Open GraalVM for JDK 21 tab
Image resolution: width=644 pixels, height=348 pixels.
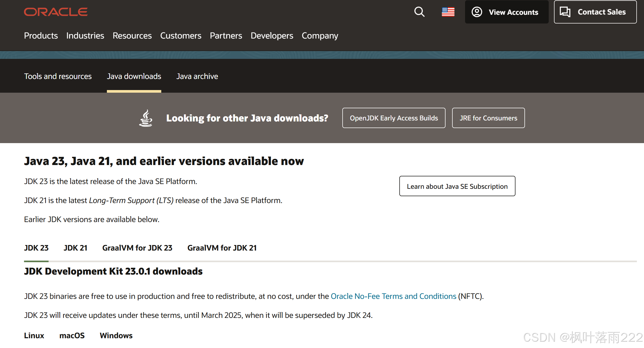tap(222, 248)
